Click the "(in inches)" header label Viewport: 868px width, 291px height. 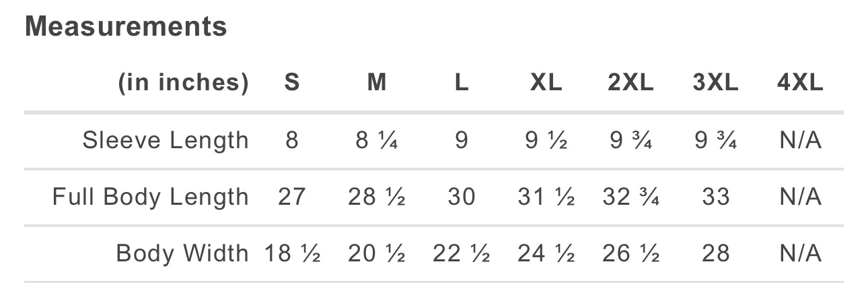pyautogui.click(x=183, y=83)
